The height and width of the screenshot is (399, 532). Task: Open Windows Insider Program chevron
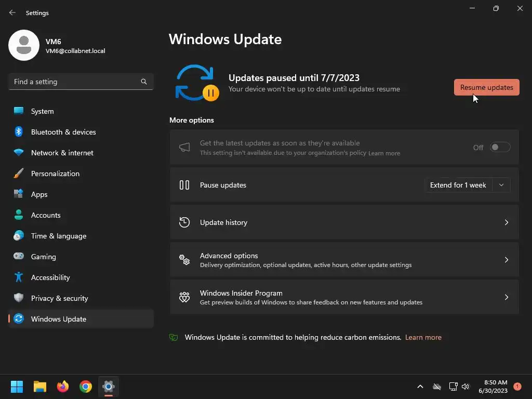click(x=506, y=297)
